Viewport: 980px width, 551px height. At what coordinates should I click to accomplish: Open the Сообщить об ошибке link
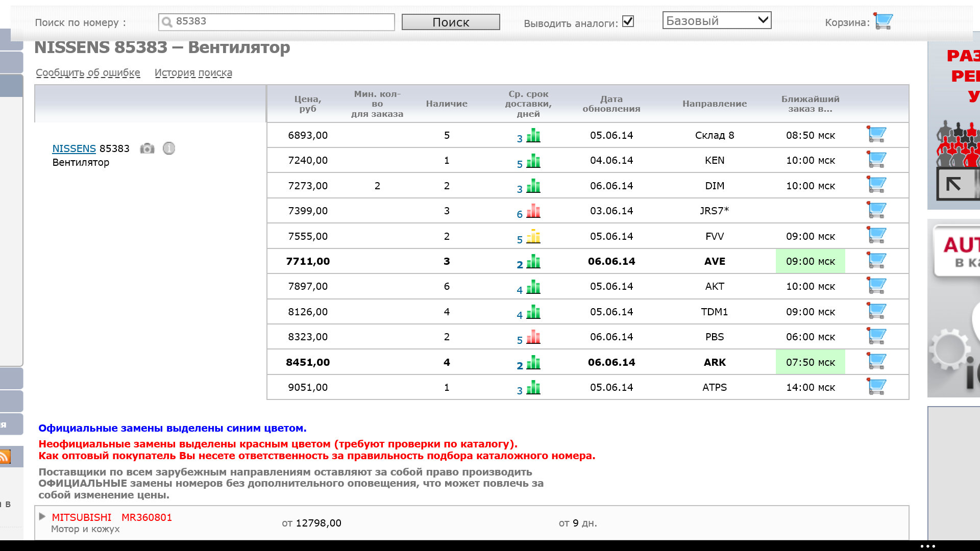(x=88, y=72)
